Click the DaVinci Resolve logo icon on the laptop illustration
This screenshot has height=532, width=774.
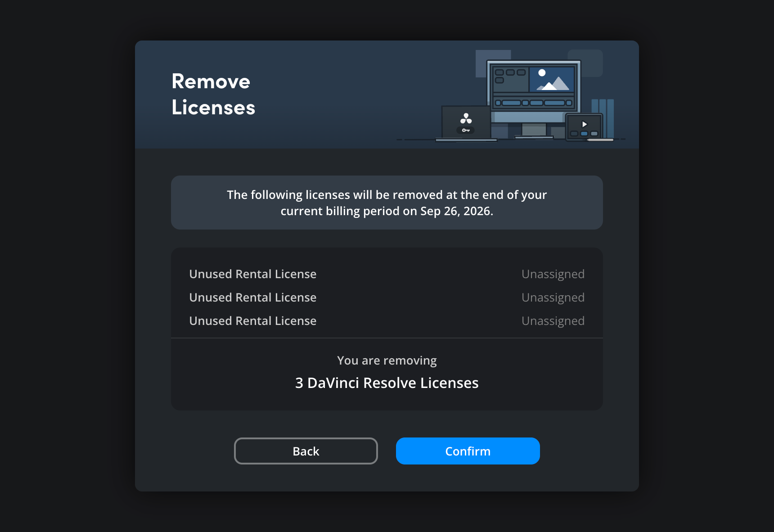466,119
